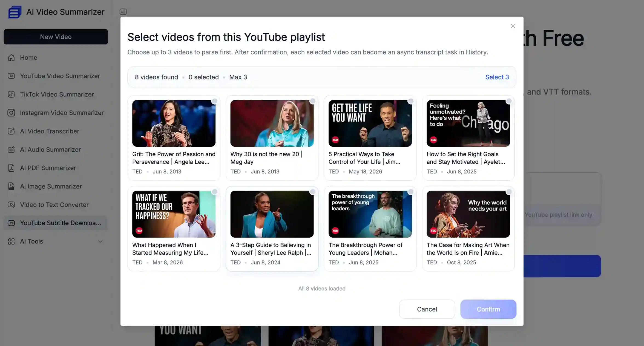
Task: Click the Meg Jay video thumbnail
Action: pyautogui.click(x=272, y=123)
